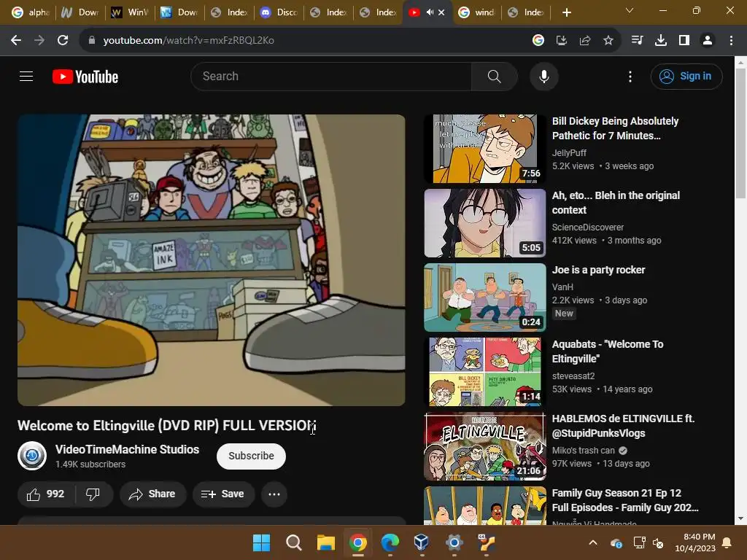The width and height of the screenshot is (747, 560).
Task: Save video to a playlist
Action: coord(223,494)
